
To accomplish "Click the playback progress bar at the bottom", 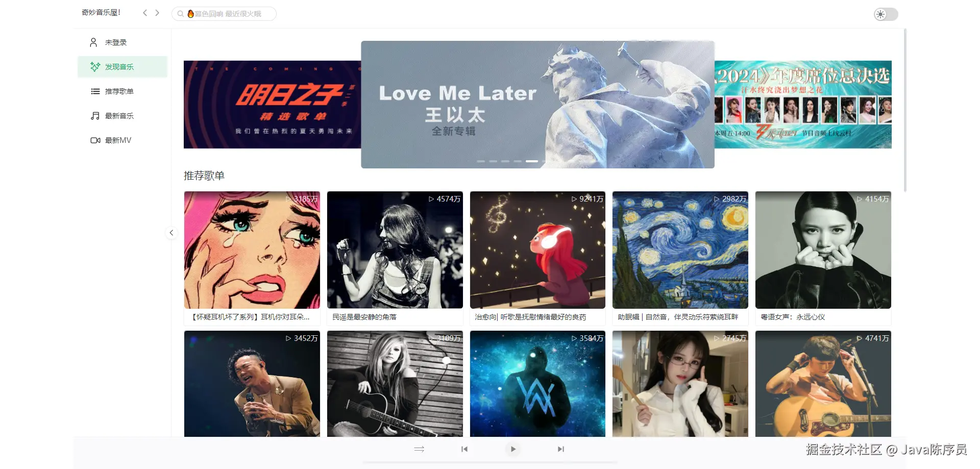I will (490, 463).
